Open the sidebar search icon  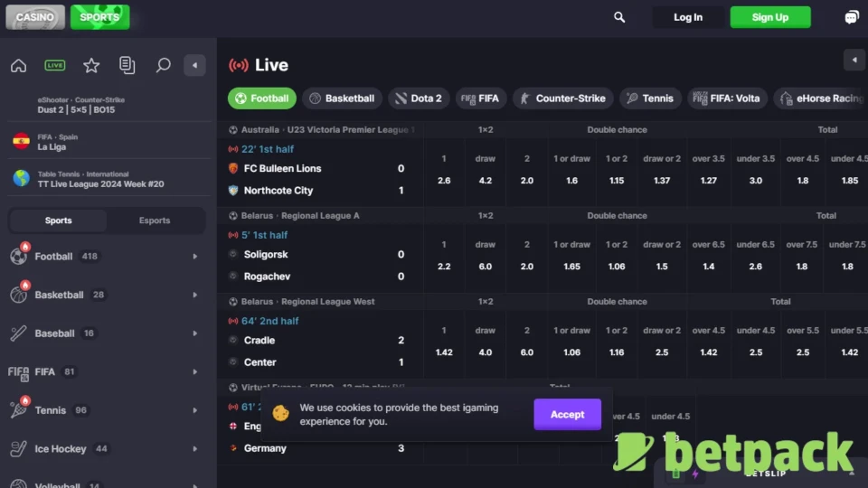pyautogui.click(x=163, y=65)
